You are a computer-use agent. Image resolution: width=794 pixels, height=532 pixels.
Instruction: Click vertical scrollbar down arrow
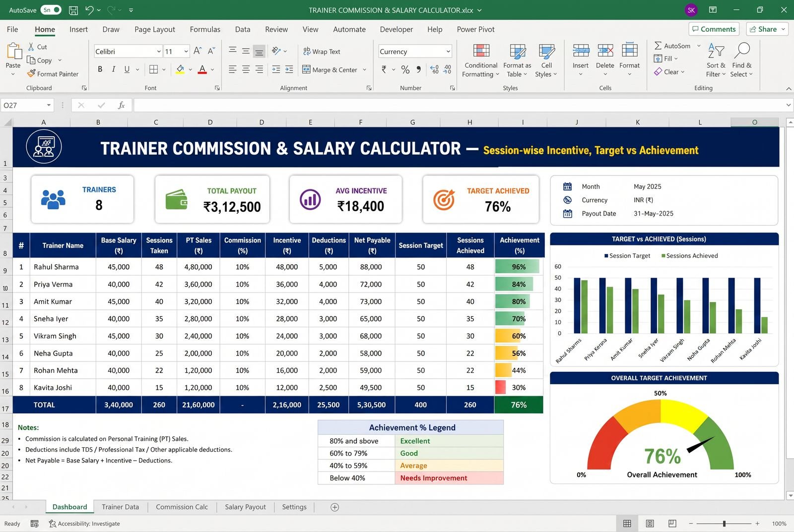point(790,495)
